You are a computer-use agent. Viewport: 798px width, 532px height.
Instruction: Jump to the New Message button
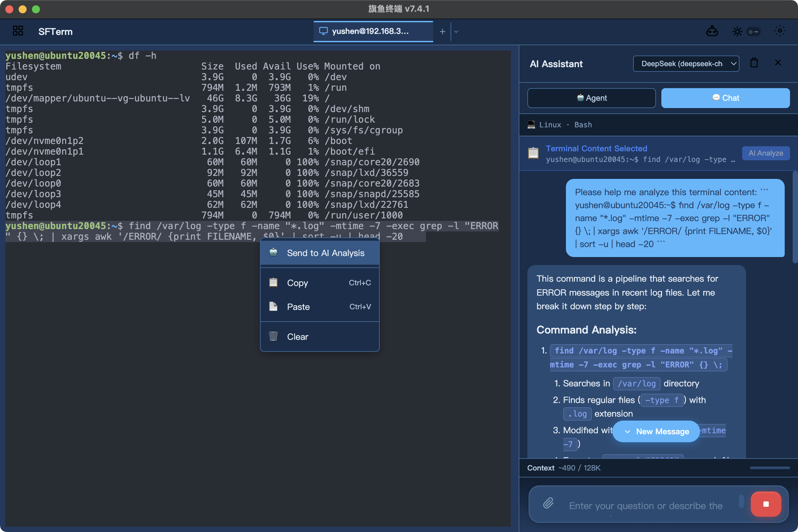tap(656, 431)
